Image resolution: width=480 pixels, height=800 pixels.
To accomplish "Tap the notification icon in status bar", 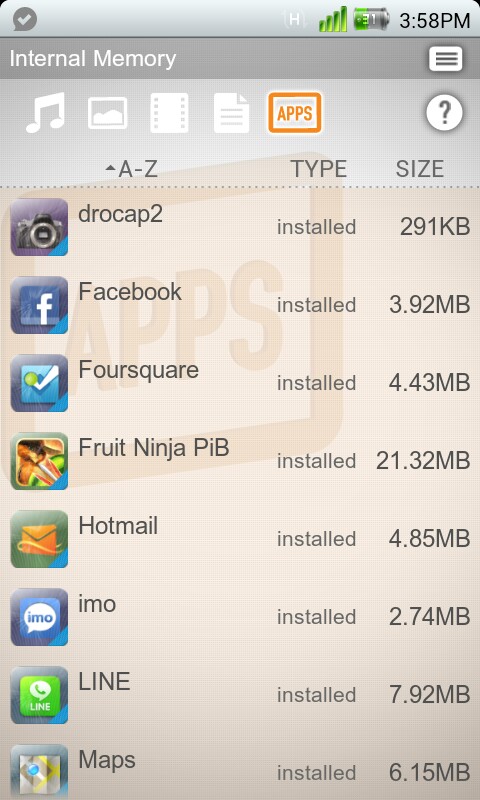I will 24,20.
